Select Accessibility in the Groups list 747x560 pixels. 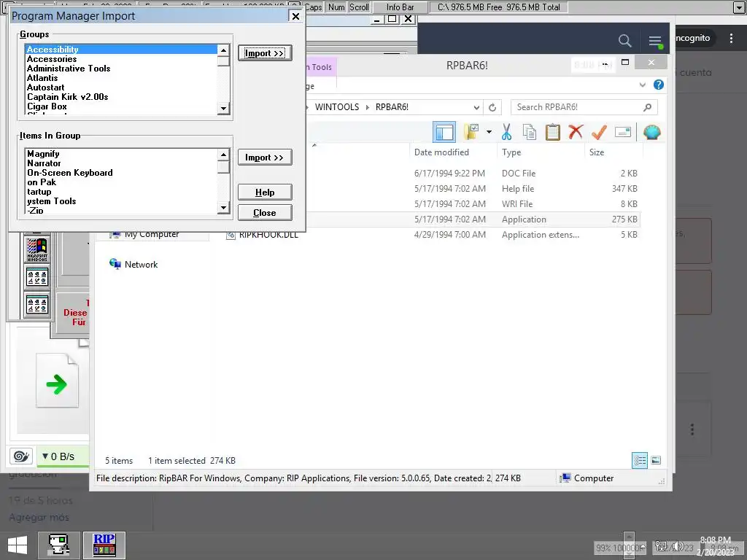[x=122, y=49]
